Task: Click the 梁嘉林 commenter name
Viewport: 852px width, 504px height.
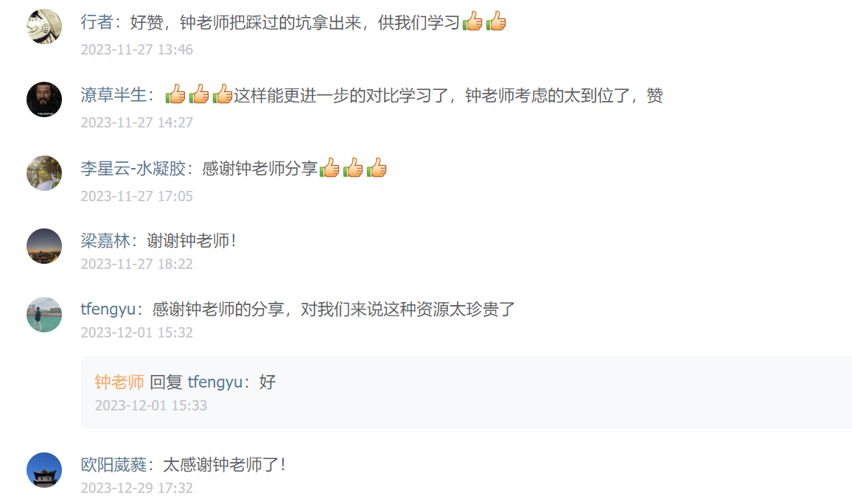Action: click(105, 241)
